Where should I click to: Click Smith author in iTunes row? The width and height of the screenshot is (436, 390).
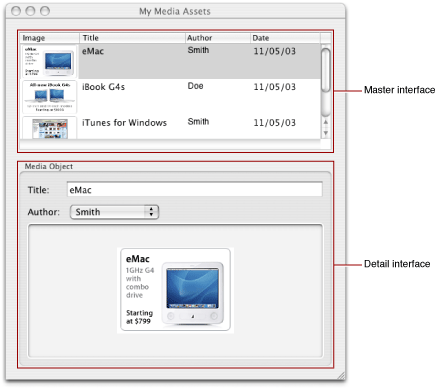pos(198,122)
